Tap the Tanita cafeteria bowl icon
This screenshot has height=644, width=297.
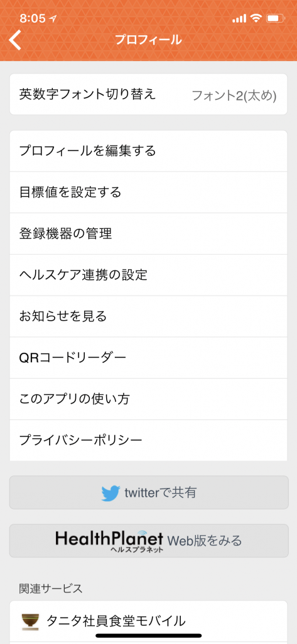30,621
